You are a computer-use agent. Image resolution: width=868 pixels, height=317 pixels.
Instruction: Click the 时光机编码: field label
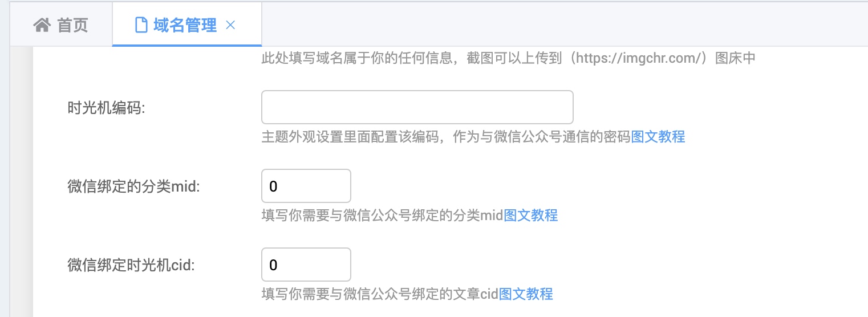[107, 108]
